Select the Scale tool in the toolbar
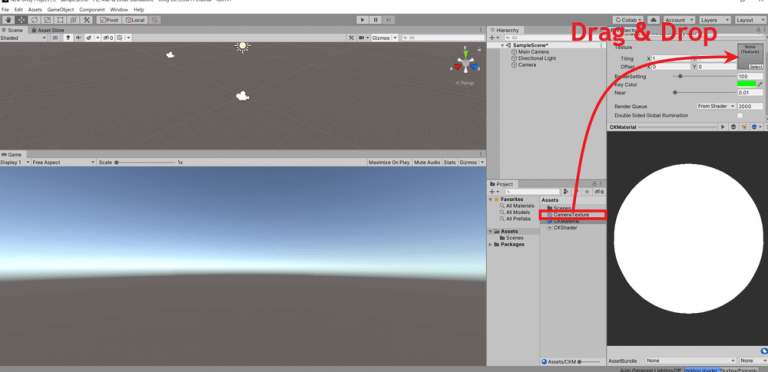 (x=47, y=20)
